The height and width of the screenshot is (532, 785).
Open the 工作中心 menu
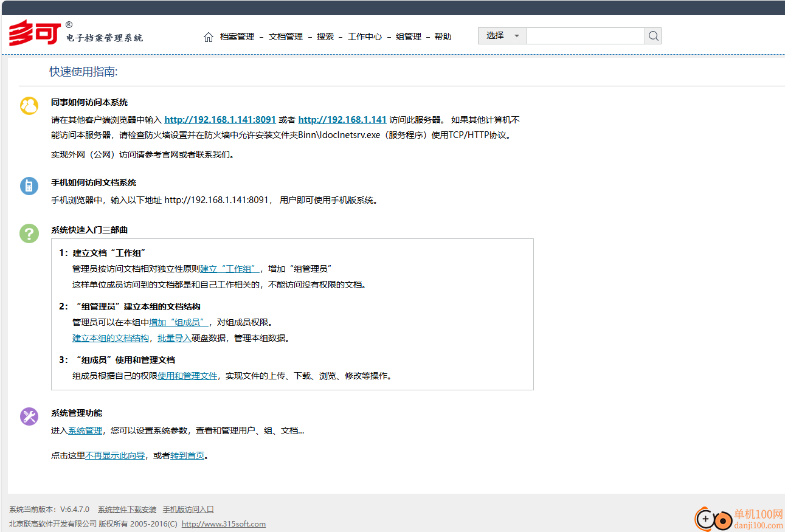pyautogui.click(x=365, y=36)
